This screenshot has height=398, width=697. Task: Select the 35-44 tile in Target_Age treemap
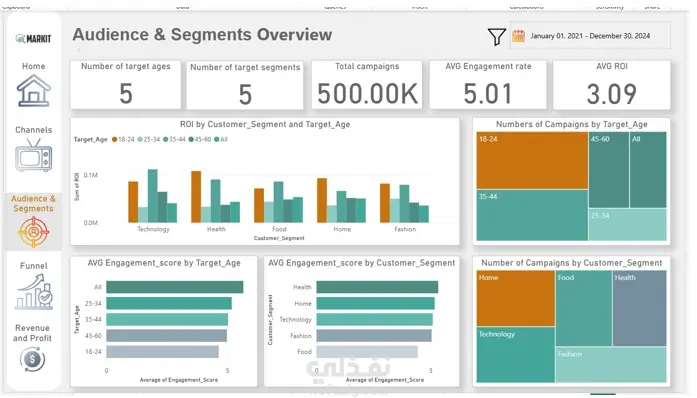pyautogui.click(x=532, y=215)
